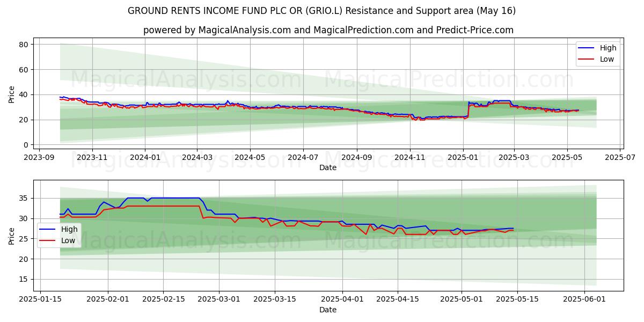The width and height of the screenshot is (644, 322).
Task: Click the '2025-03-01' tick label
Action: [219, 299]
